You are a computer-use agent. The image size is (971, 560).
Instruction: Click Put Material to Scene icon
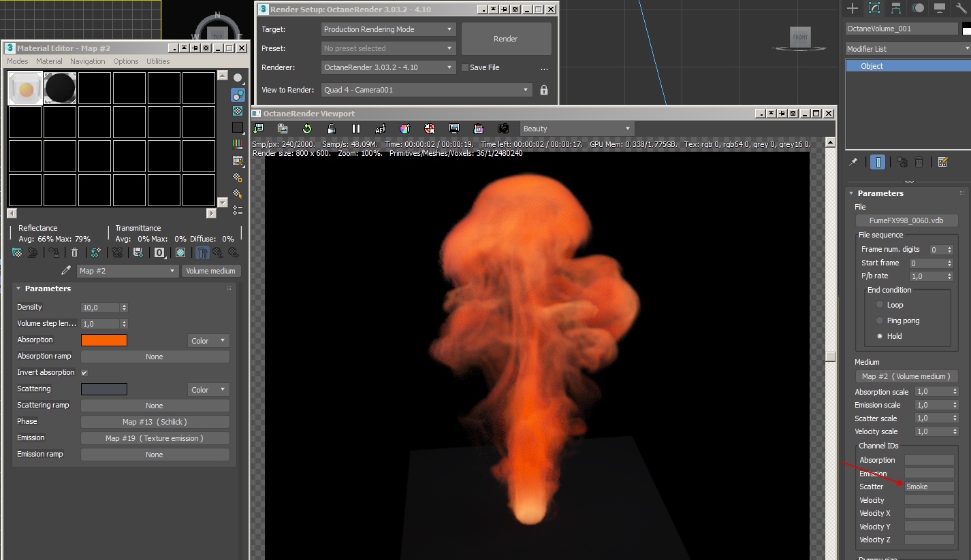coord(32,252)
